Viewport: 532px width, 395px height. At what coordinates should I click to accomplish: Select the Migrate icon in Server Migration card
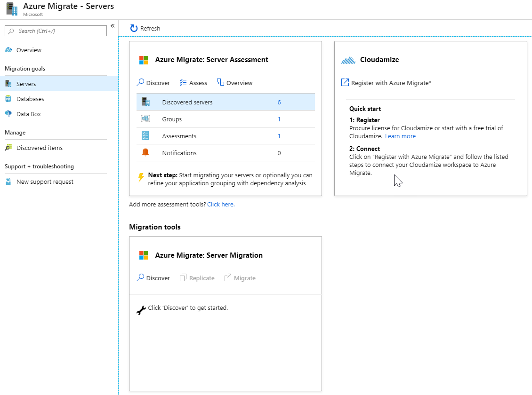(228, 277)
